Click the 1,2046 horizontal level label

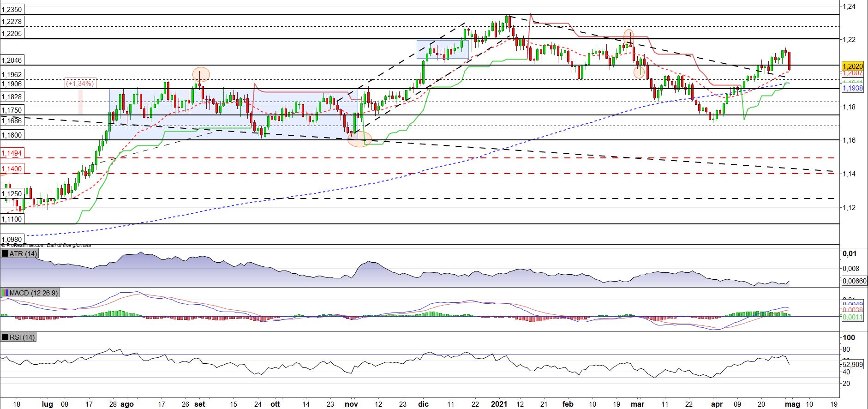(x=12, y=60)
